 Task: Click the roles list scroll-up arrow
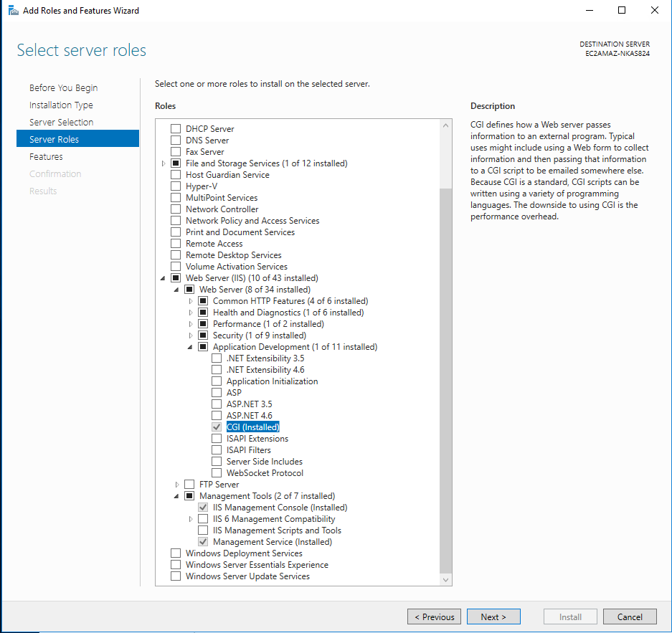pos(445,125)
